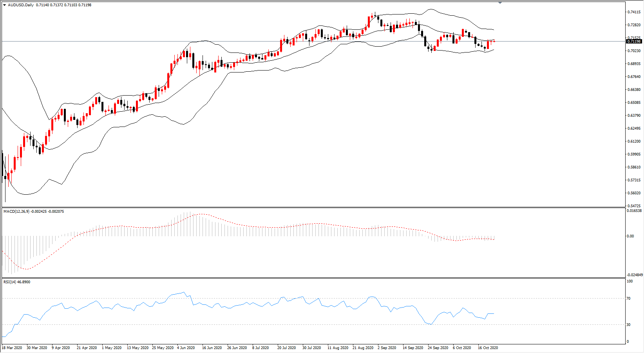Click 0.016538 on the MACD scale
The image size is (644, 353).
coord(635,211)
